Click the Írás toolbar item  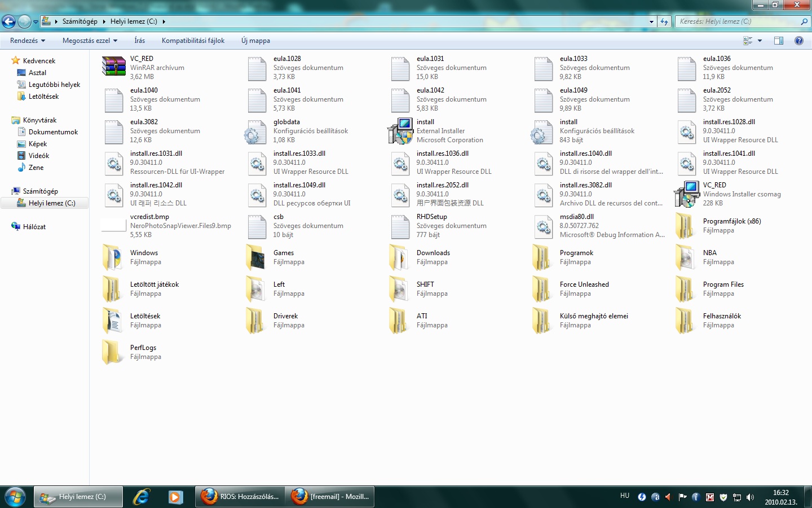click(139, 41)
